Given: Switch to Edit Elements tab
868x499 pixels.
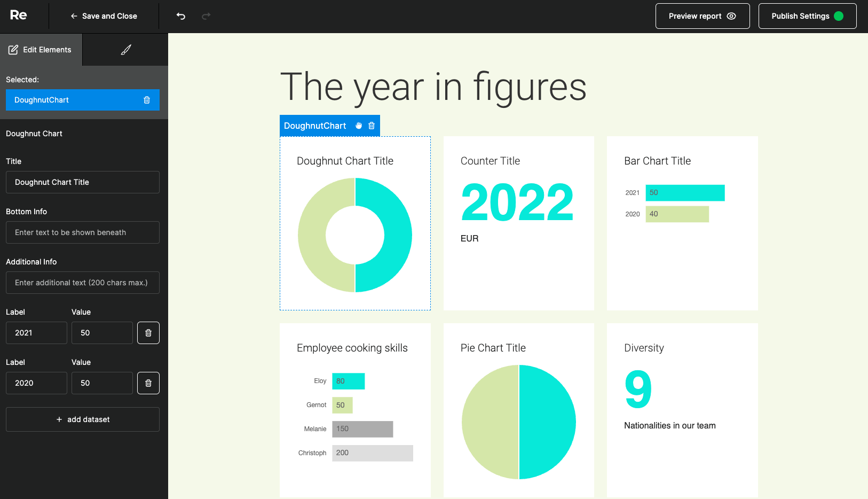Looking at the screenshot, I should pyautogui.click(x=41, y=50).
